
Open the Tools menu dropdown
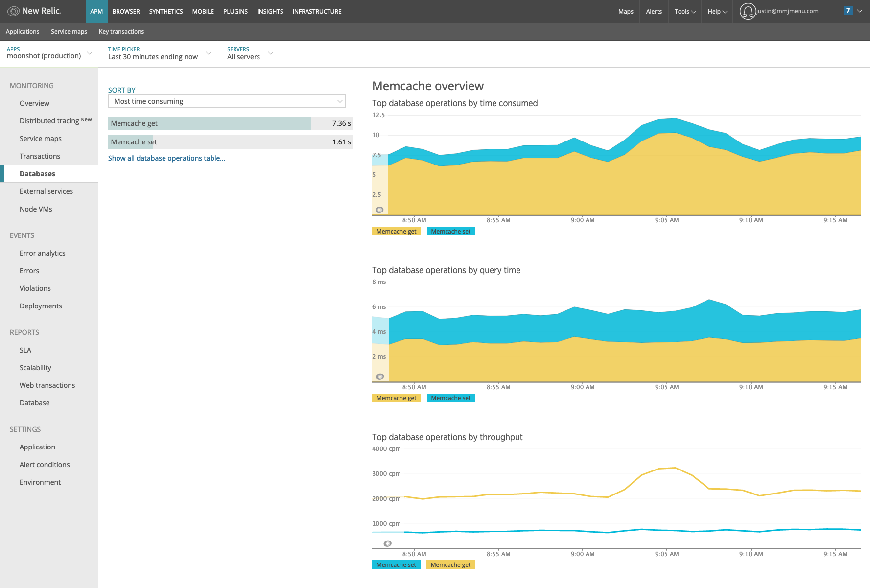(x=685, y=11)
